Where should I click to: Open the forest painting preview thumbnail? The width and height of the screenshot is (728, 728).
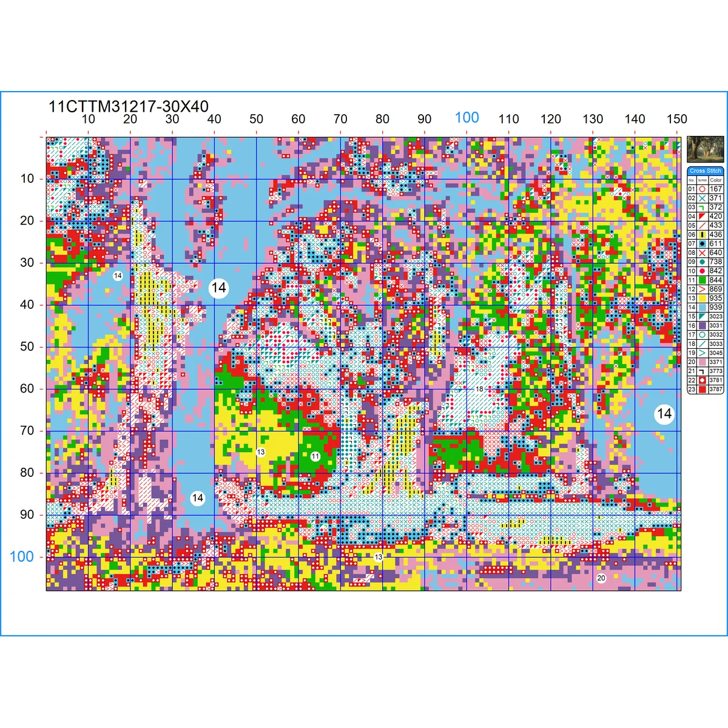click(x=706, y=149)
